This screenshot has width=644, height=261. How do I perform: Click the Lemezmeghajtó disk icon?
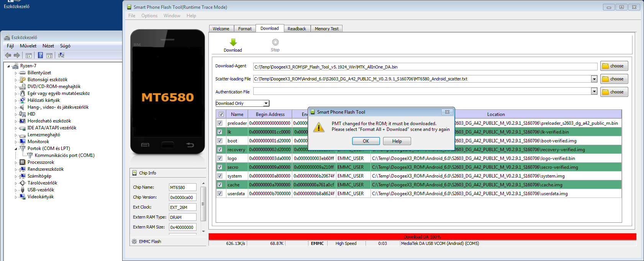tap(23, 135)
